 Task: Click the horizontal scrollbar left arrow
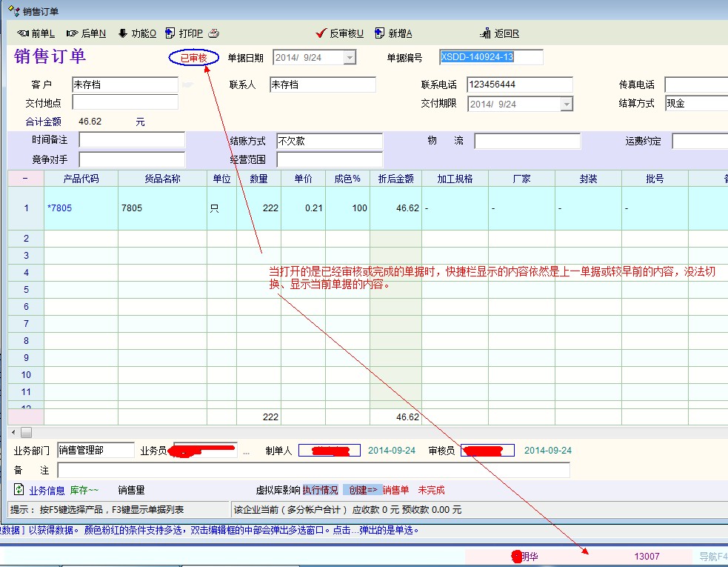[x=13, y=431]
